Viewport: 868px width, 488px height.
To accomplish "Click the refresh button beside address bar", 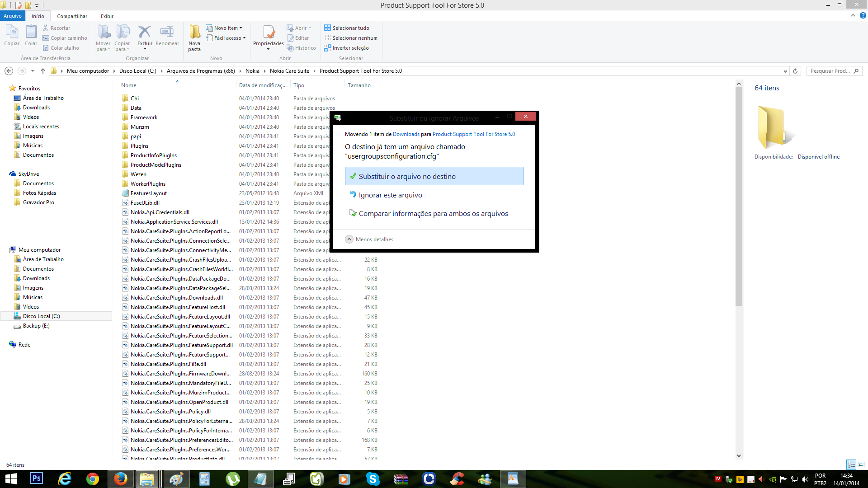I will tap(795, 71).
